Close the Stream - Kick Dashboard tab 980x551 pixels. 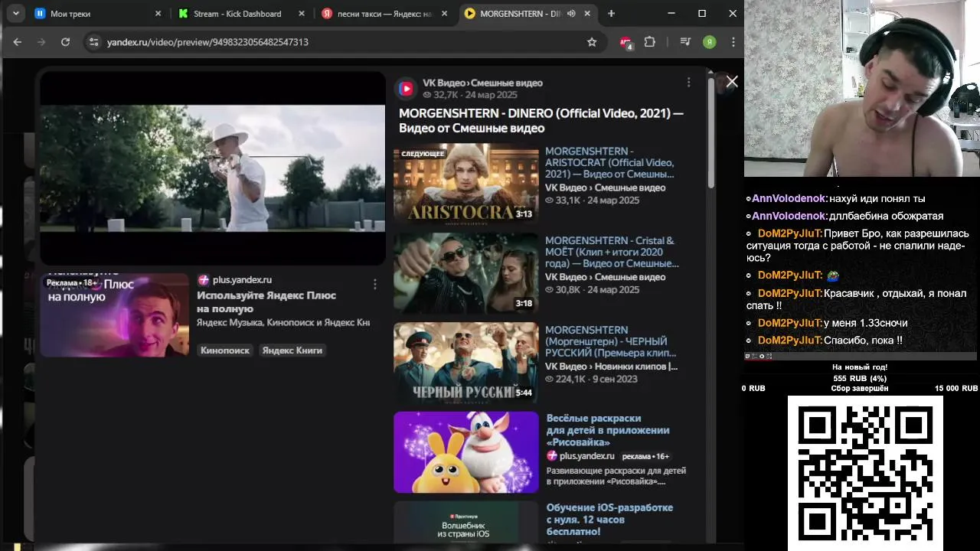pyautogui.click(x=302, y=14)
